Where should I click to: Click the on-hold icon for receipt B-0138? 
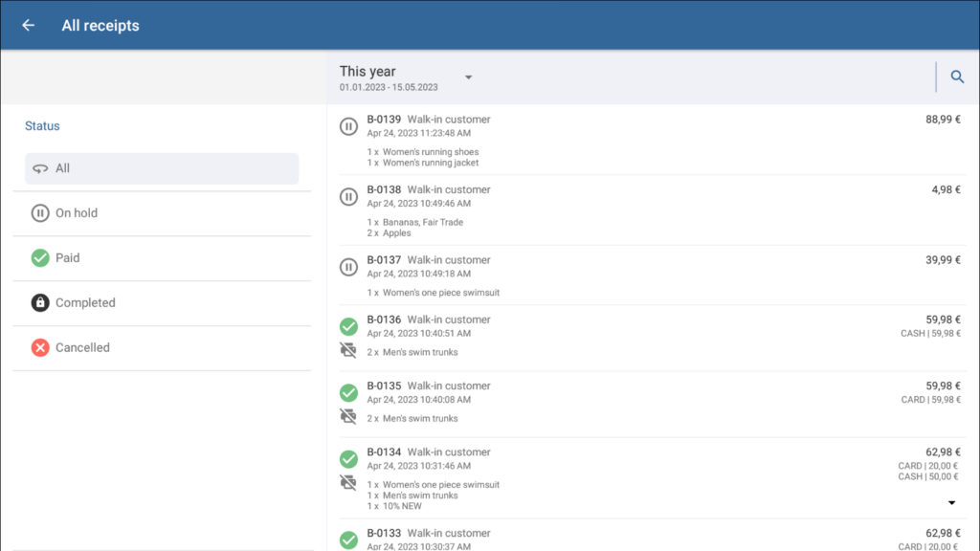coord(349,196)
